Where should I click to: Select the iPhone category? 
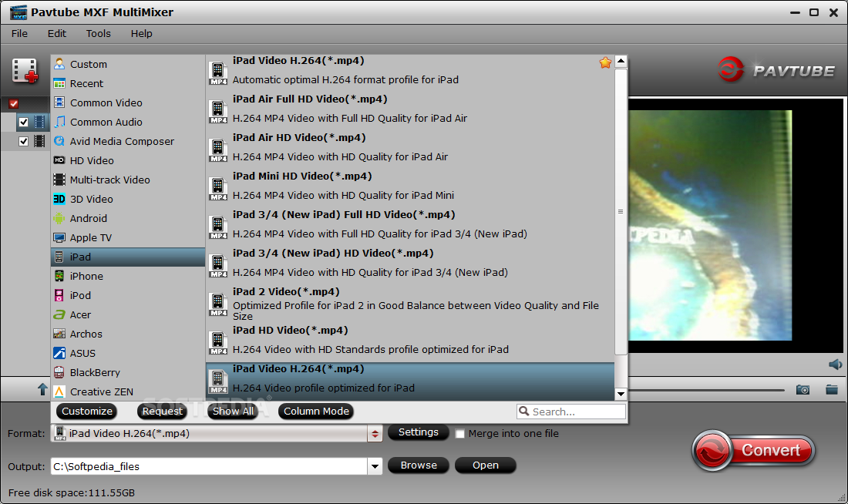pyautogui.click(x=128, y=277)
